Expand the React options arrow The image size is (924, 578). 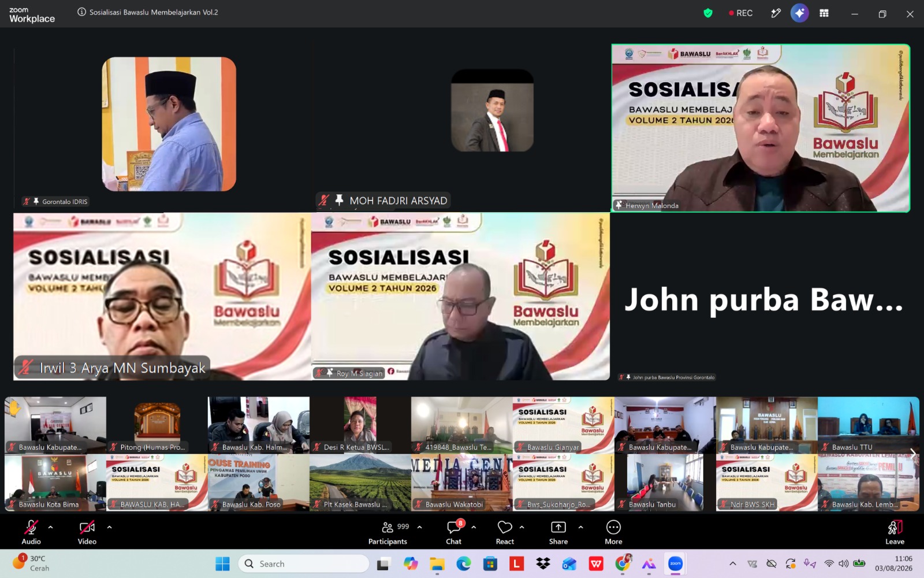[522, 527]
